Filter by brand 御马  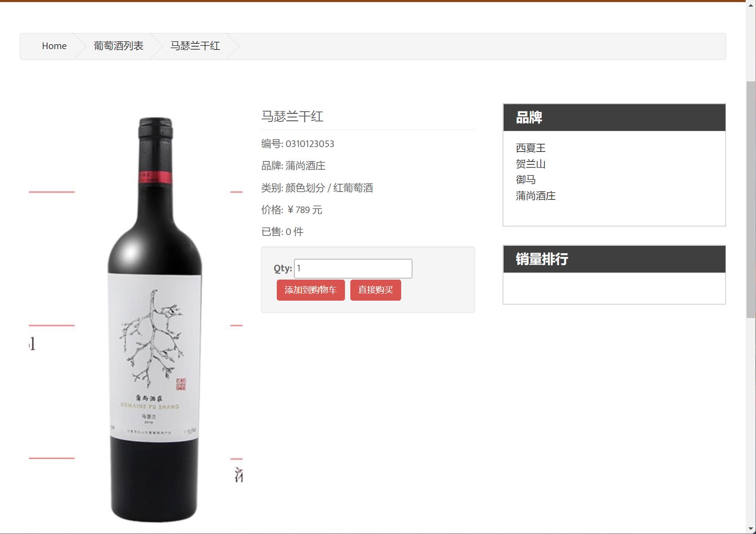point(526,180)
